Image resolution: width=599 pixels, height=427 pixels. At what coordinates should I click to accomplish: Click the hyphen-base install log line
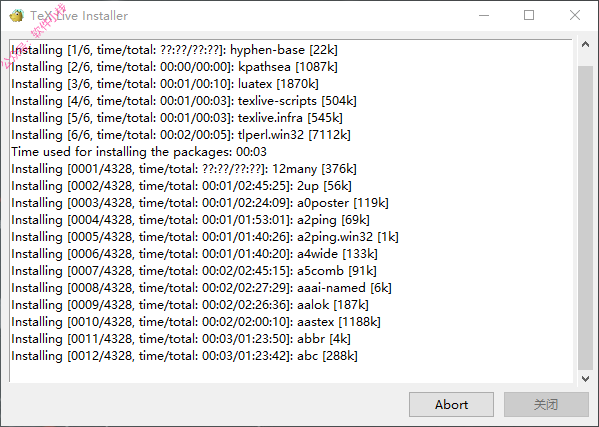click(174, 50)
